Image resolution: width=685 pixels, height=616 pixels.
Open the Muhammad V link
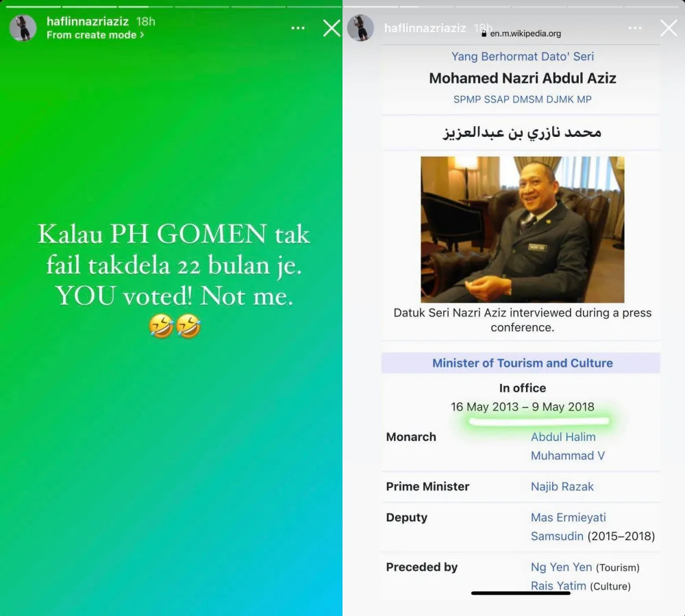pyautogui.click(x=567, y=456)
